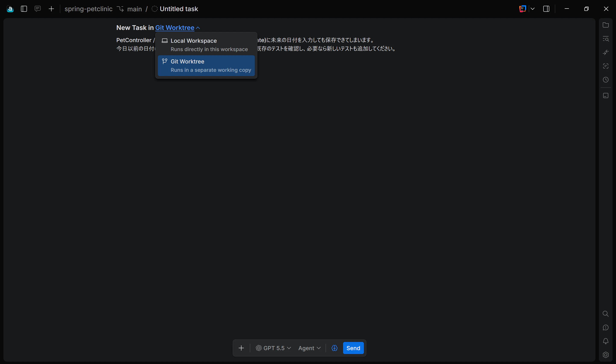Open the list search icon in right sidebar
Screen dimensions: 616x364
pyautogui.click(x=606, y=39)
